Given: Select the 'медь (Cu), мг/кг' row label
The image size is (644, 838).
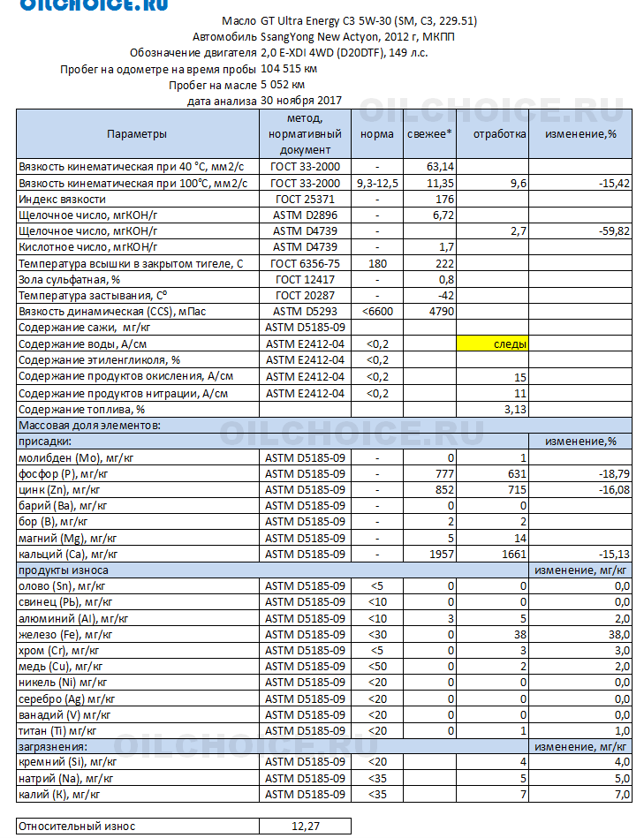Looking at the screenshot, I should point(60,667).
